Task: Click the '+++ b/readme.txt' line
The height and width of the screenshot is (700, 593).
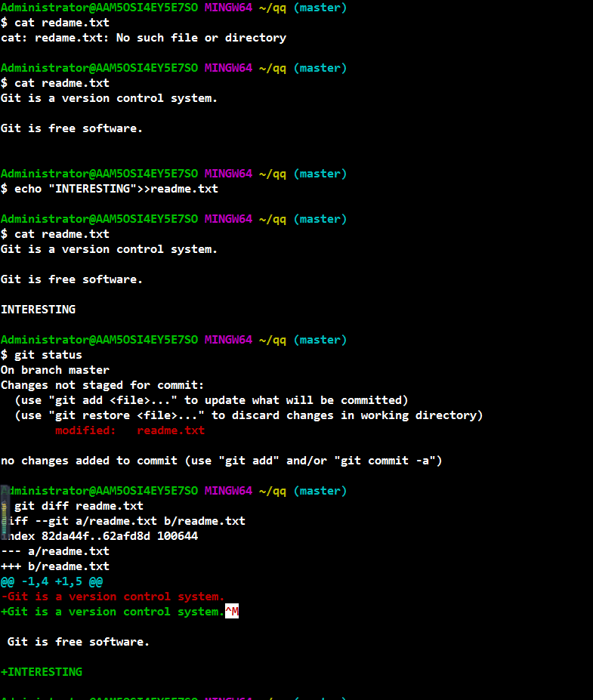Action: point(55,566)
